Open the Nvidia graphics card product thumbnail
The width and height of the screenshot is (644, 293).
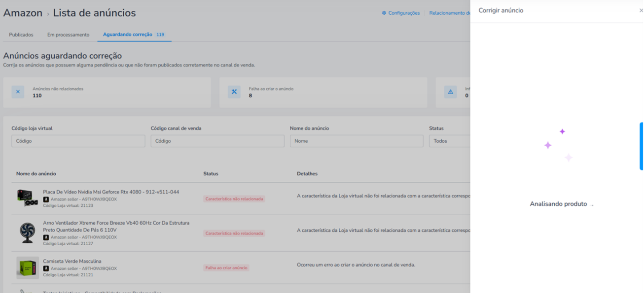coord(28,198)
